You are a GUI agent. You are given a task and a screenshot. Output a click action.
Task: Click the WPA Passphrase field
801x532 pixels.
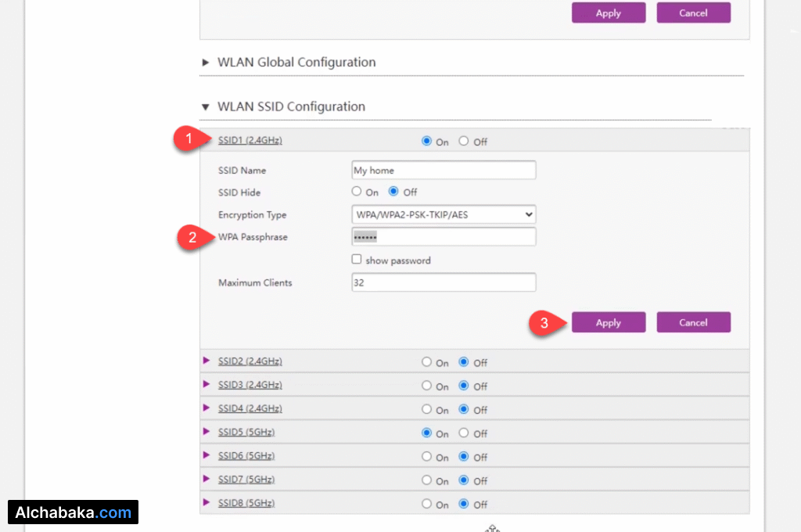(444, 237)
